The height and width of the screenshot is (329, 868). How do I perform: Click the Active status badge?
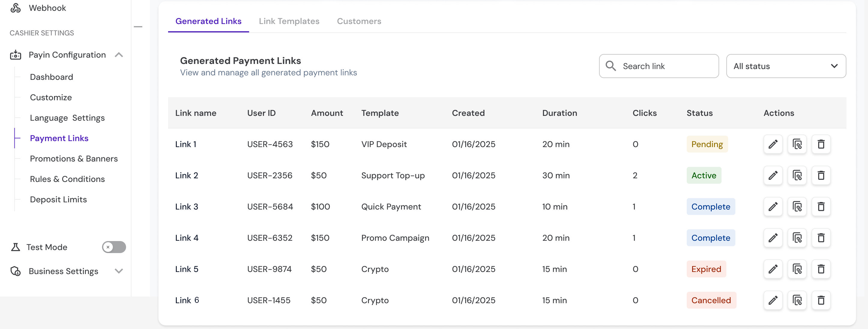click(704, 175)
